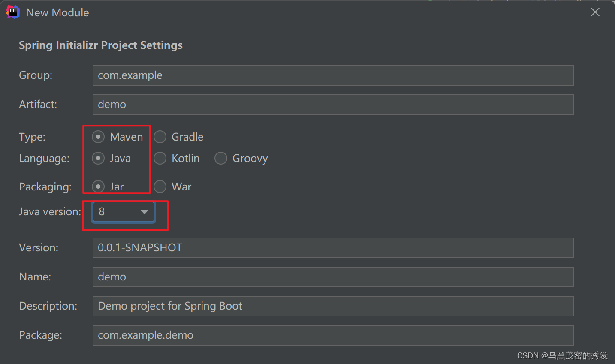Click the Spring Initializr Project Settings heading
The width and height of the screenshot is (615, 364).
(x=101, y=45)
